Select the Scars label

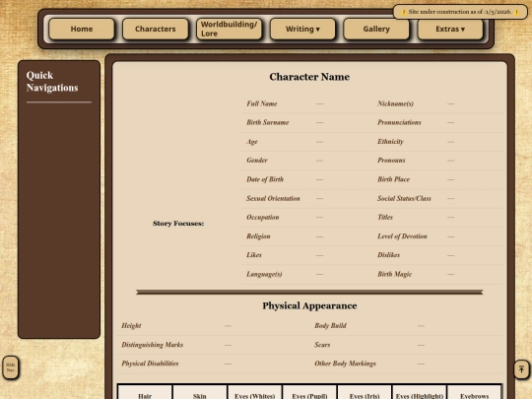click(322, 345)
